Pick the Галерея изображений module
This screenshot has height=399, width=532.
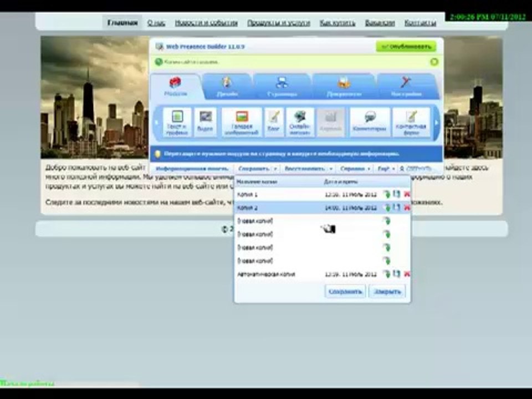[x=242, y=123]
